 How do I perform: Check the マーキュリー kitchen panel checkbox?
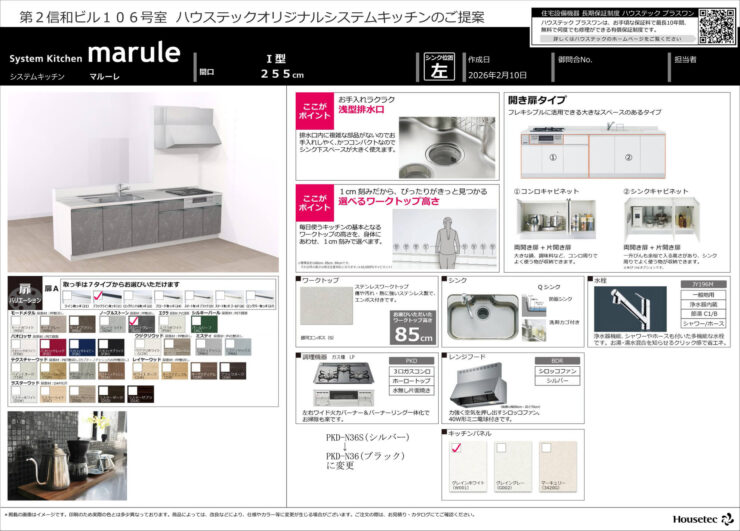pyautogui.click(x=546, y=447)
